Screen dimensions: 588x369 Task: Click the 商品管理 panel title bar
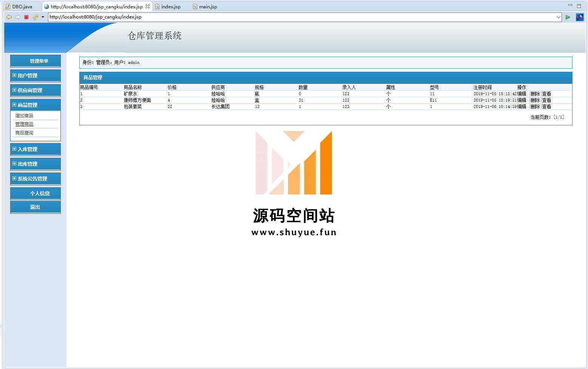(x=326, y=77)
